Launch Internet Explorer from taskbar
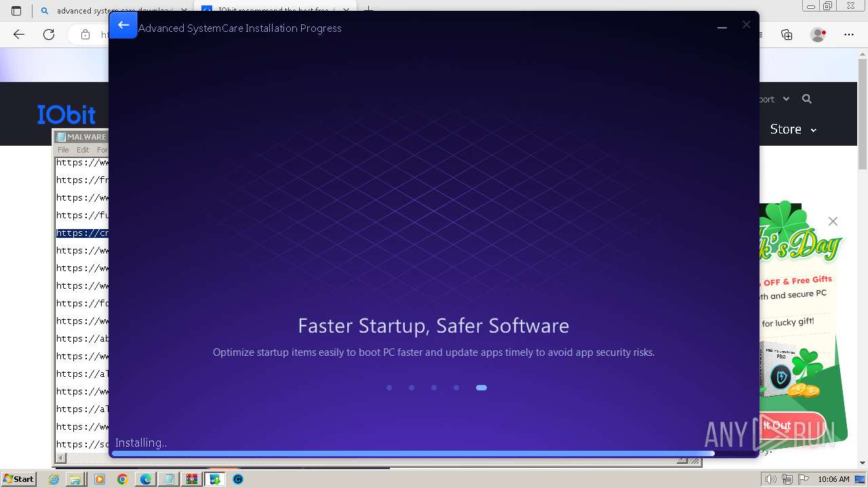The height and width of the screenshot is (488, 868). tap(54, 479)
